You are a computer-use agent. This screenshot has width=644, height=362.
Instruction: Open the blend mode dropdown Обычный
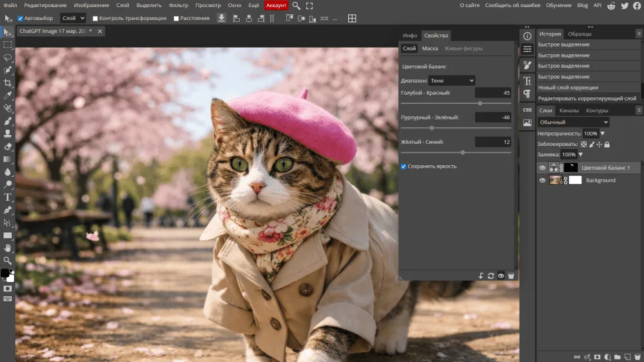coord(573,122)
